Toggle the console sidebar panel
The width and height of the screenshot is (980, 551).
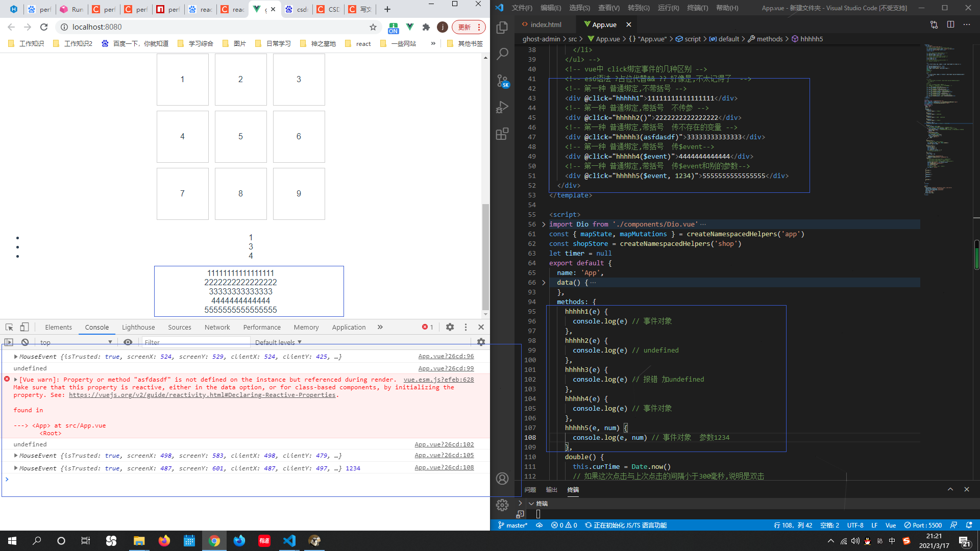(x=9, y=342)
